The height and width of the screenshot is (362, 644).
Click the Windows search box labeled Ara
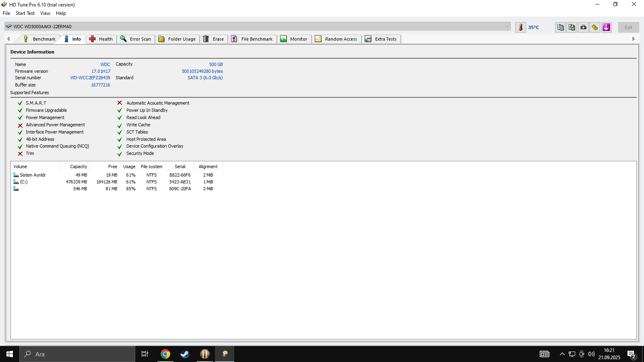pyautogui.click(x=77, y=354)
